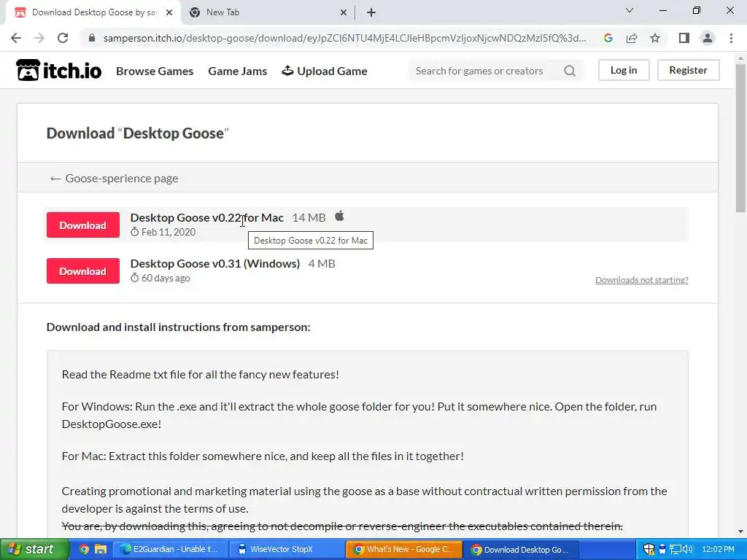Image resolution: width=747 pixels, height=560 pixels.
Task: Open Upload Game
Action: tap(325, 71)
